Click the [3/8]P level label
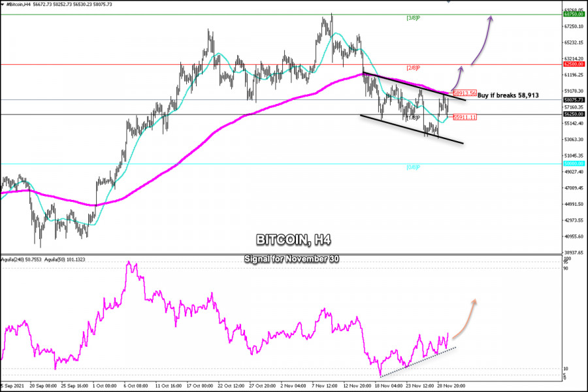588x392 pixels. click(x=414, y=18)
